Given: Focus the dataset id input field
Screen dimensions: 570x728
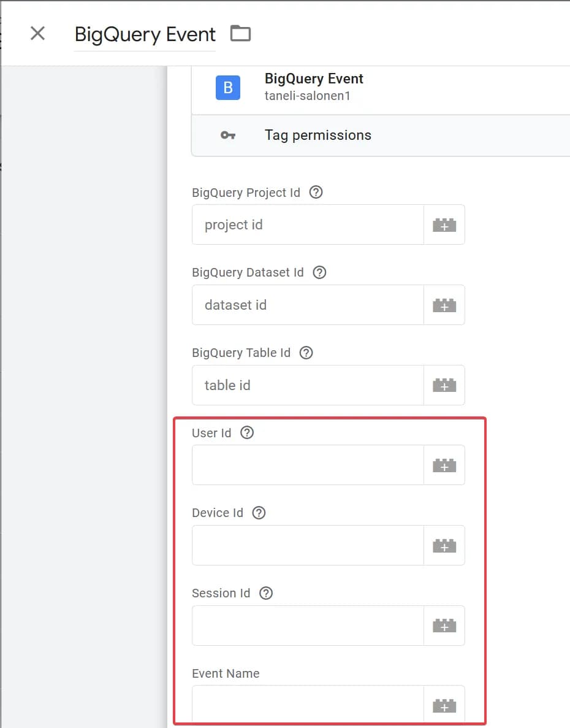Looking at the screenshot, I should coord(308,305).
